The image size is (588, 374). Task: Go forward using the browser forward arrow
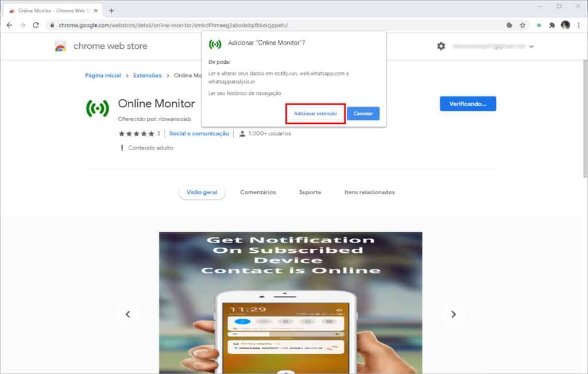[22, 25]
